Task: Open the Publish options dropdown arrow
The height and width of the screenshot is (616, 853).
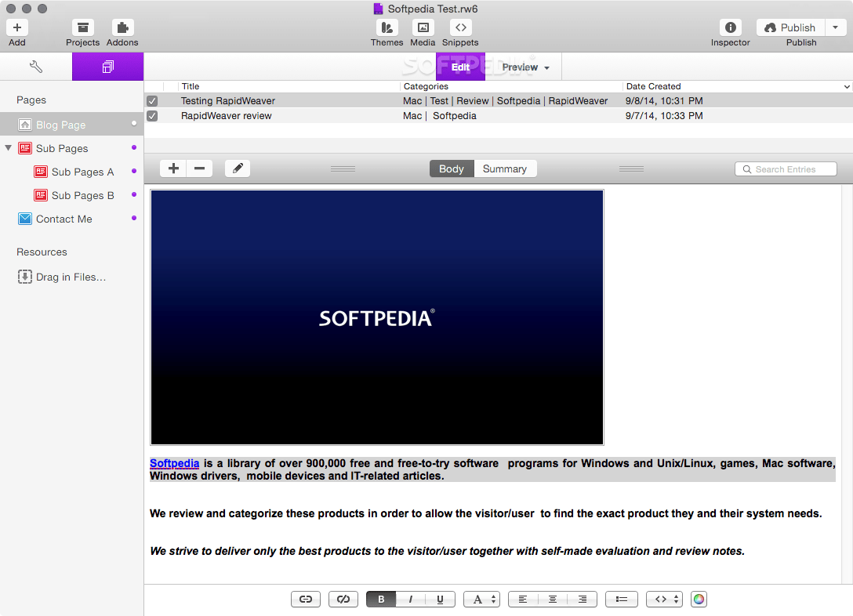Action: 836,27
